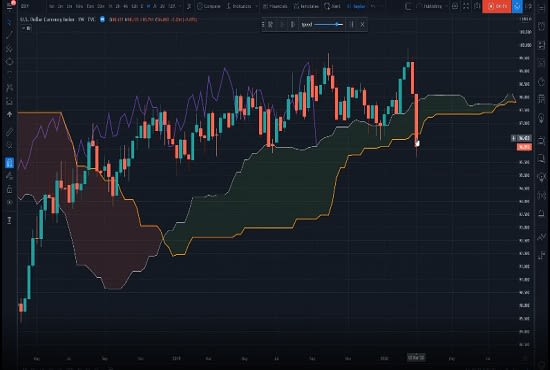
Task: Toggle lock all drawing tools
Action: 9,189
